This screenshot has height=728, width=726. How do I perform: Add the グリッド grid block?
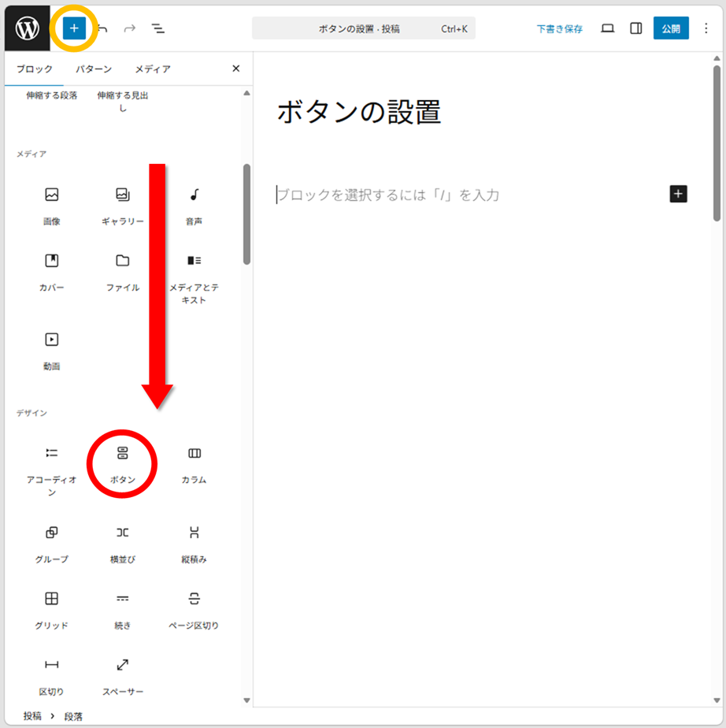click(51, 608)
